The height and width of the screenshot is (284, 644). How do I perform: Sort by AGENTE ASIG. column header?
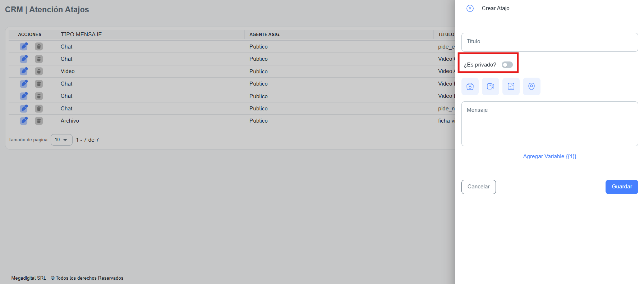pos(265,35)
